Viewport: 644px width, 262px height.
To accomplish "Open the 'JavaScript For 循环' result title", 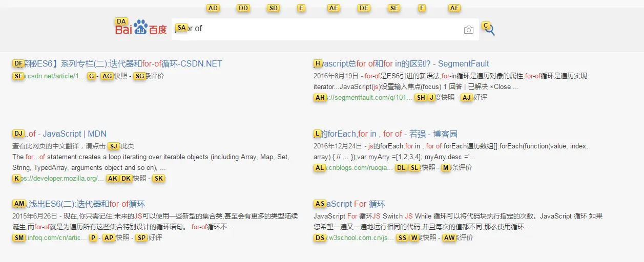I will coord(349,204).
